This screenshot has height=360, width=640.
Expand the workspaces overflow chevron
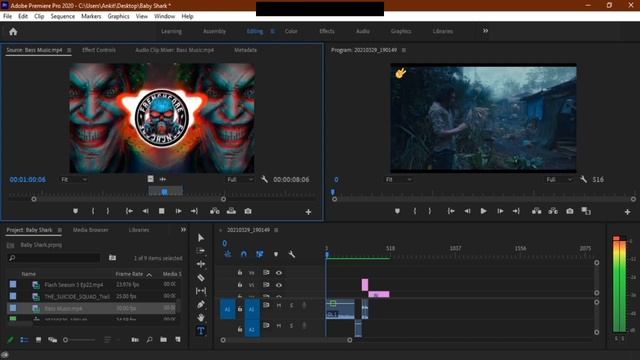click(x=485, y=31)
